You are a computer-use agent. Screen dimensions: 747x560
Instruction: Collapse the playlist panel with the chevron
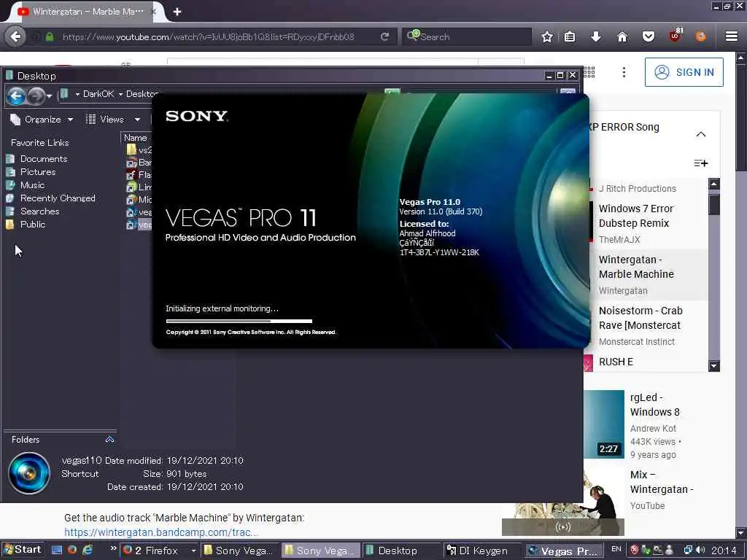701,134
